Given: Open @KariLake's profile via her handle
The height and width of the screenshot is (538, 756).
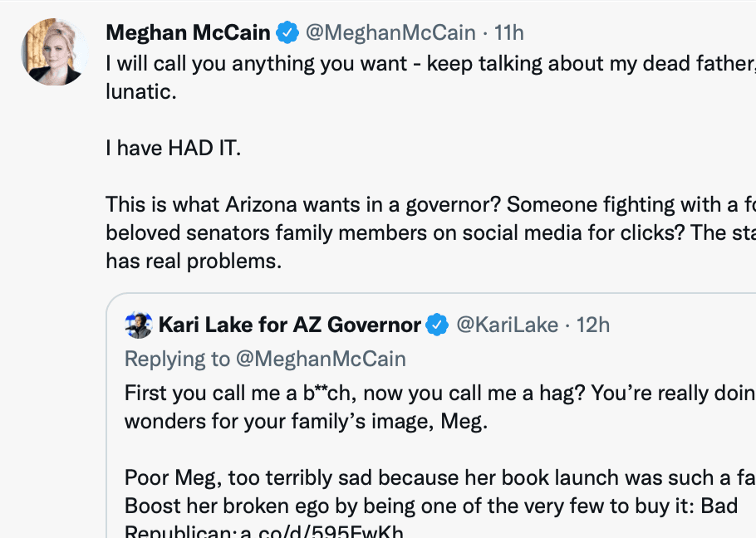Looking at the screenshot, I should (x=508, y=325).
